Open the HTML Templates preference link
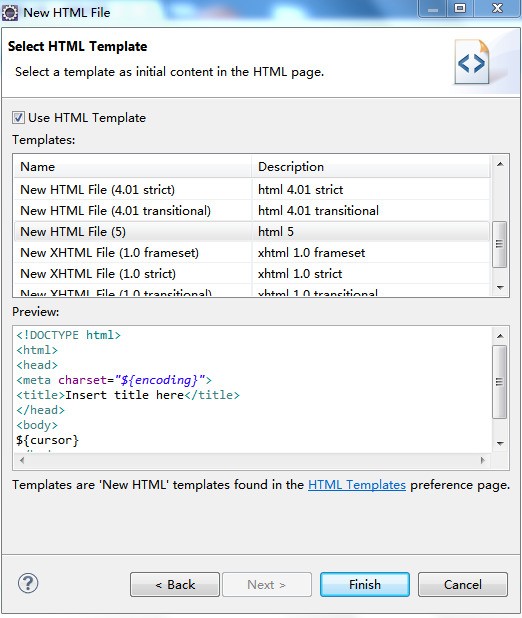522x618 pixels. [x=357, y=484]
